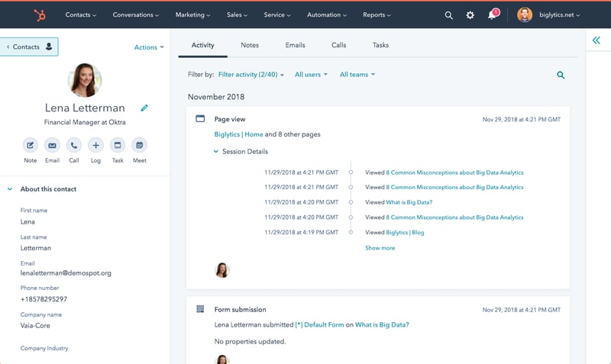Screen dimensions: 611x364
Task: Click the Form submission icon
Action: point(200,309)
